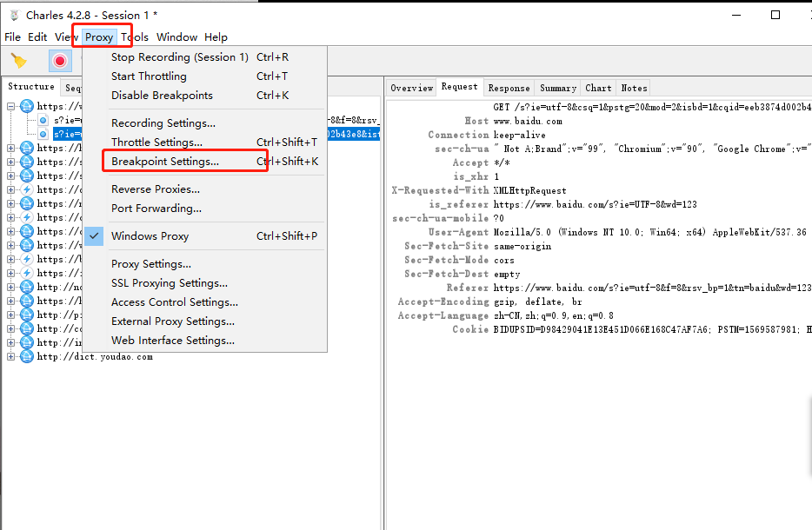The width and height of the screenshot is (812, 530).
Task: Open SSL Proxying Settings...
Action: (x=205, y=283)
